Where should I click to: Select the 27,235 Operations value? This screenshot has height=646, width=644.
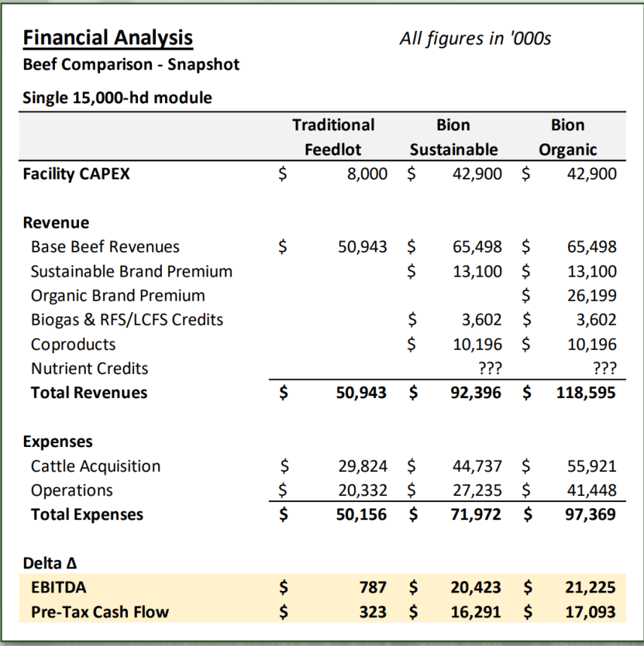point(478,490)
